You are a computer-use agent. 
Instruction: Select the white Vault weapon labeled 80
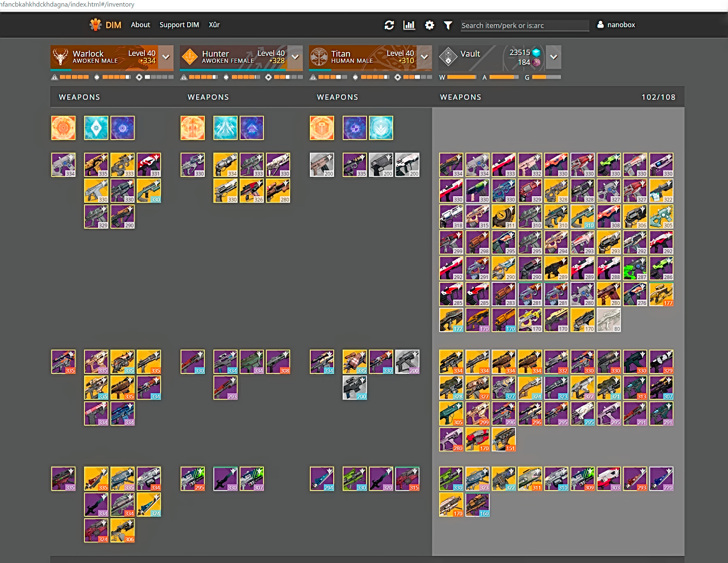coord(609,320)
